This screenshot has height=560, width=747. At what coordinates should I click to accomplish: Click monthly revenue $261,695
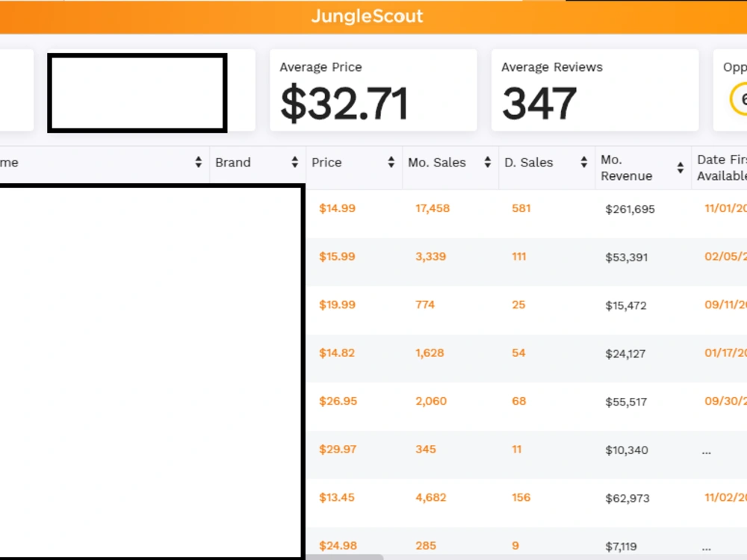tap(630, 209)
